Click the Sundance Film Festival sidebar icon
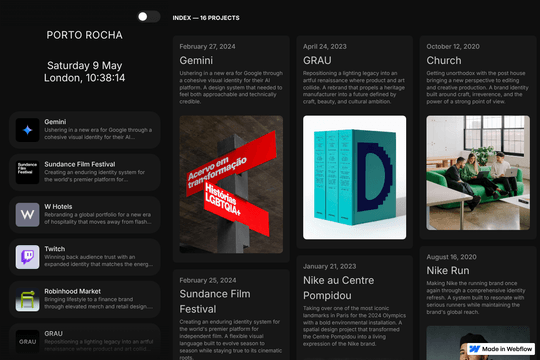Image resolution: width=540 pixels, height=360 pixels. coord(28,172)
